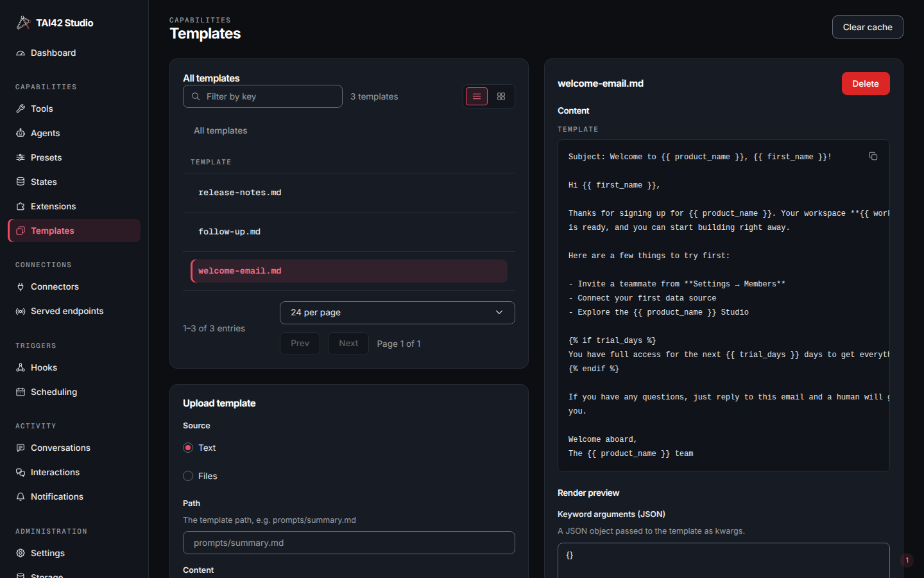Go to Presets in sidebar
The width and height of the screenshot is (924, 578).
coord(74,157)
